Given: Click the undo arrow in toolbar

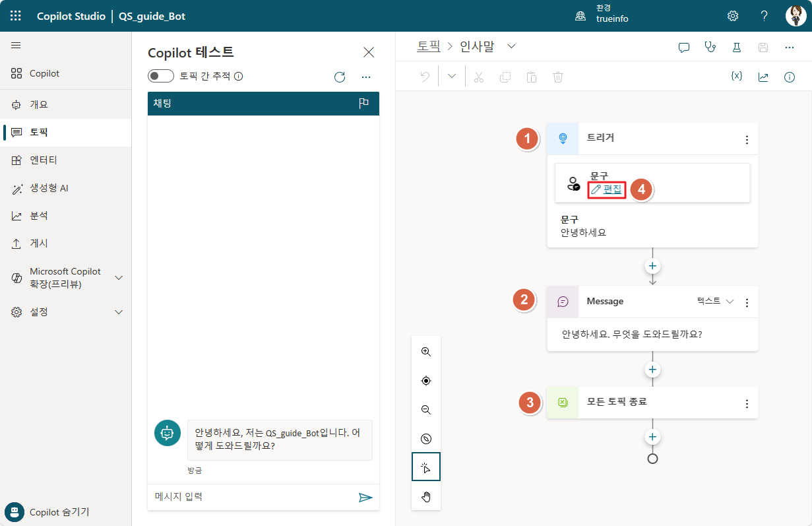Looking at the screenshot, I should click(425, 77).
